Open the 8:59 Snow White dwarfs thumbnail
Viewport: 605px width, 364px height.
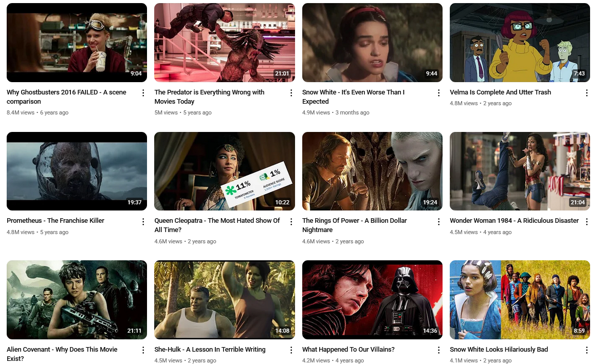pos(520,300)
